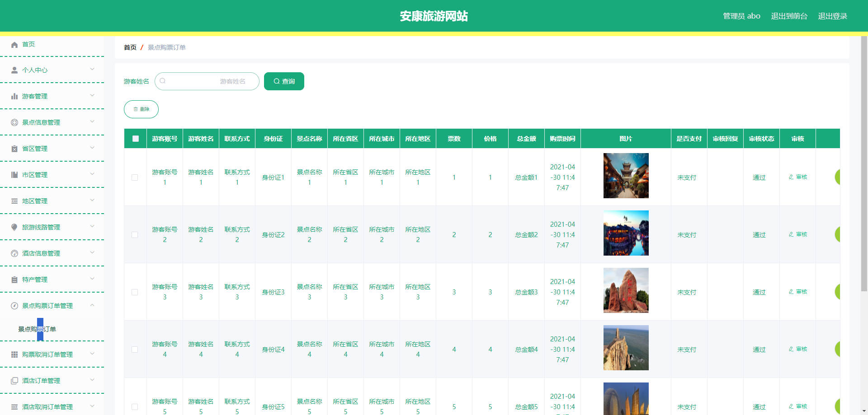The image size is (868, 415).
Task: Click the 总金额4 cell
Action: (526, 350)
